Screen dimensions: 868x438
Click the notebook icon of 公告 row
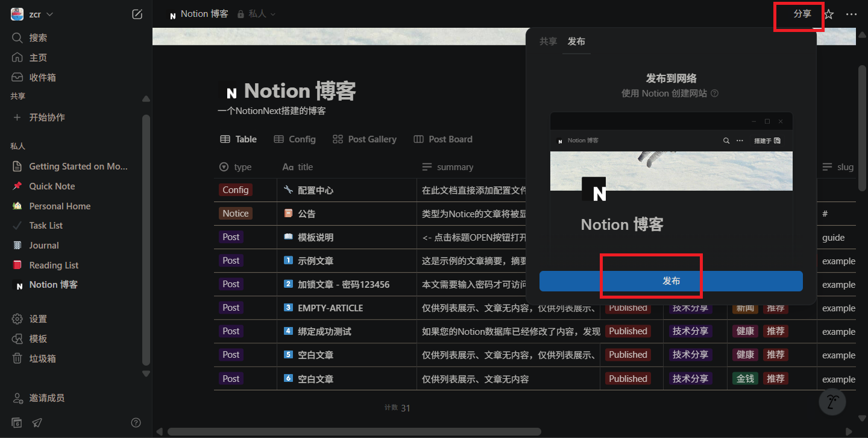(x=288, y=214)
